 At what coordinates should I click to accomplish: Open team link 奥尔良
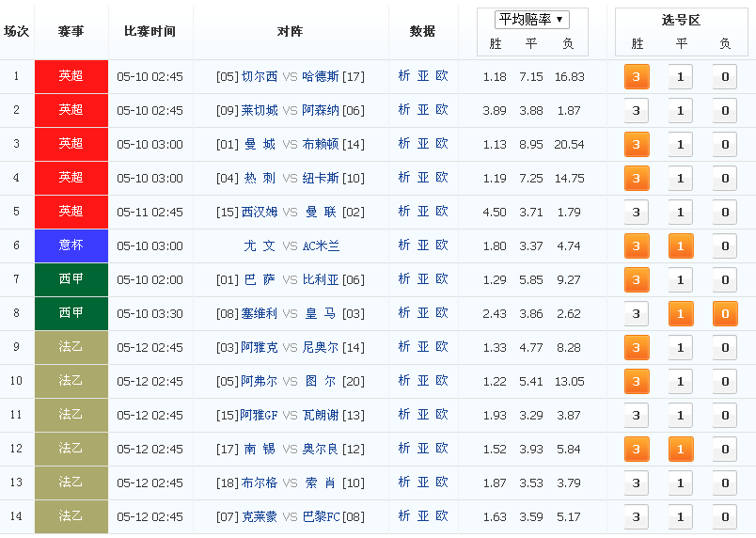(321, 450)
